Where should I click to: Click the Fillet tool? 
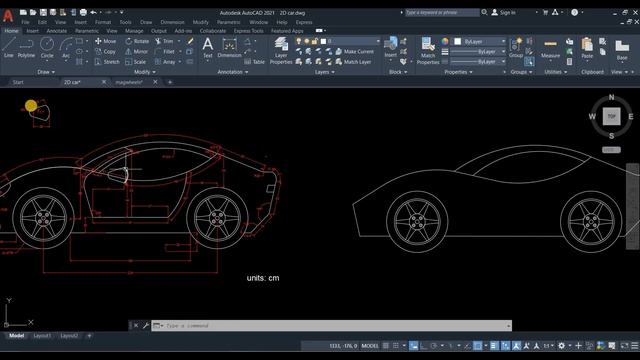165,51
